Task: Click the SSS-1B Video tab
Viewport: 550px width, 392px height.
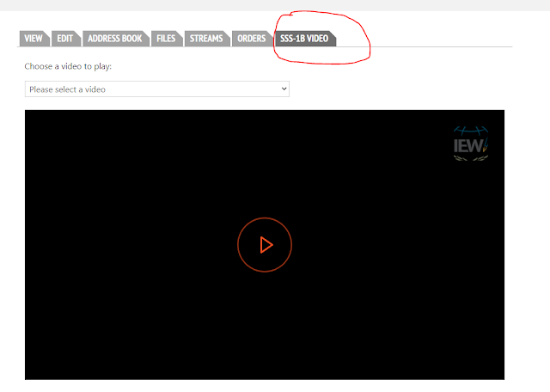Action: 305,39
